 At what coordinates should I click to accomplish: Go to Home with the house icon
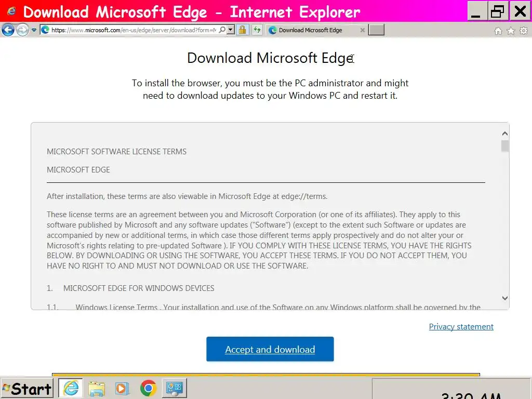pyautogui.click(x=498, y=31)
